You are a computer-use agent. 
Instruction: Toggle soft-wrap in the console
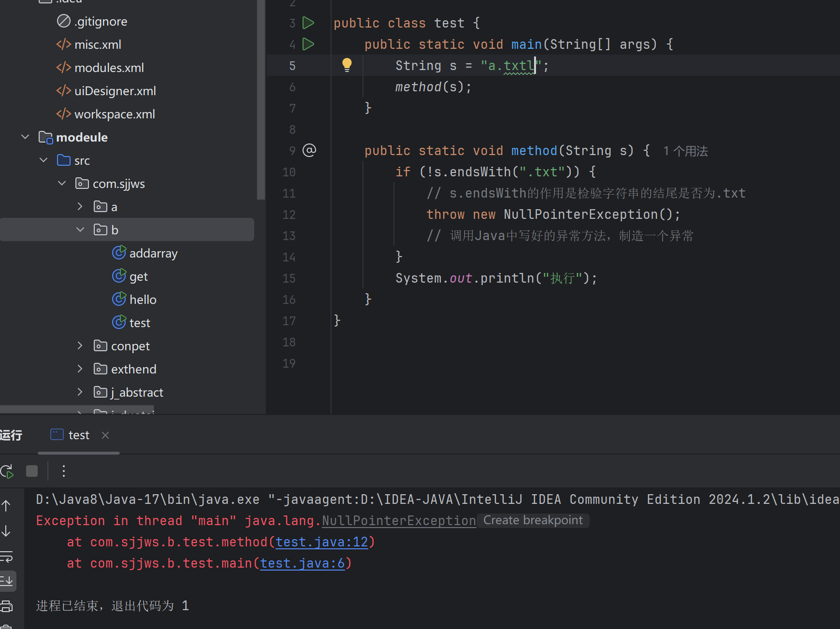point(7,557)
